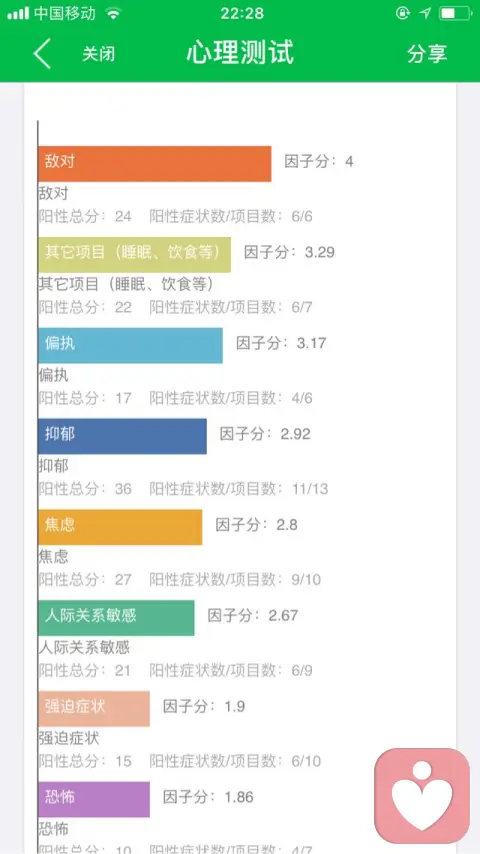The image size is (480, 854).
Task: Tap the 22:28 clock in status bar
Action: [x=242, y=14]
